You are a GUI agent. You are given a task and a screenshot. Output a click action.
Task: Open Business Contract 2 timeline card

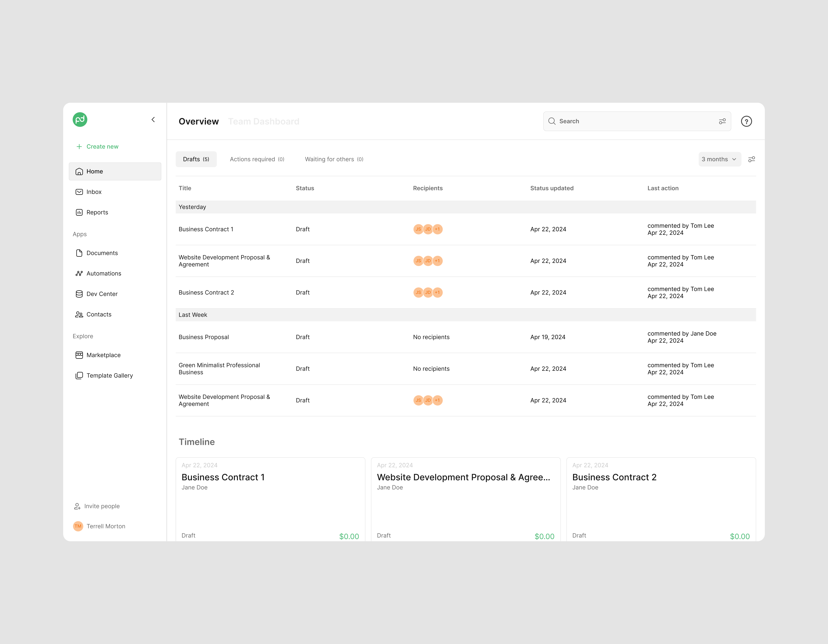click(661, 499)
